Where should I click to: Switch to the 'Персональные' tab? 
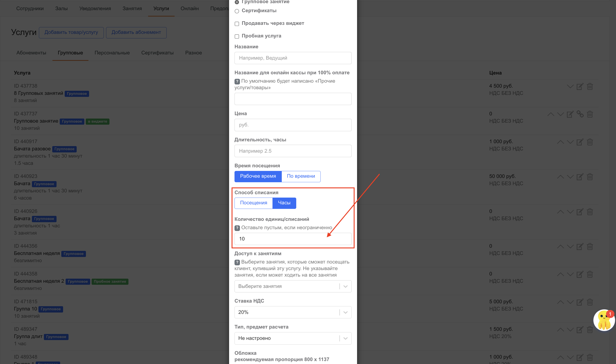[x=112, y=53]
